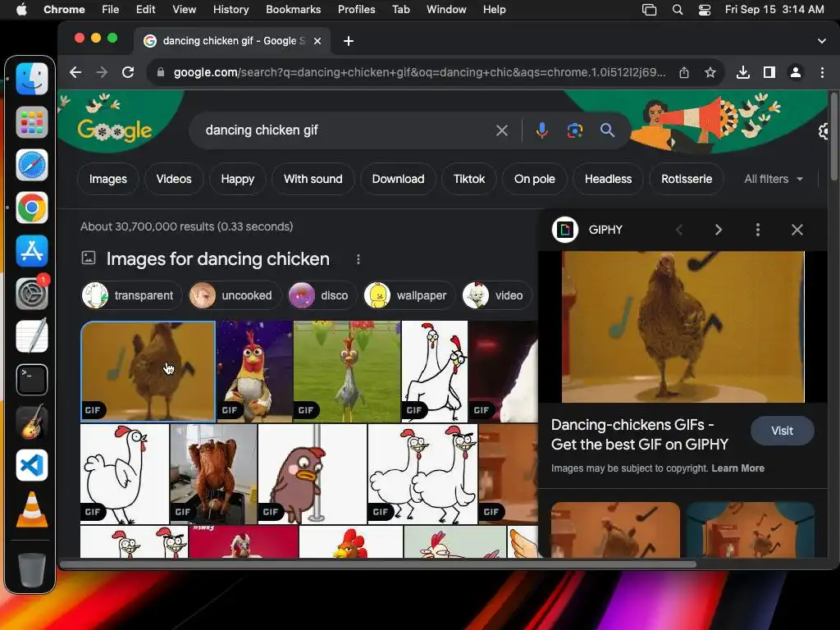Open Finder in the dock
Screen dimensions: 840x630
[x=32, y=79]
